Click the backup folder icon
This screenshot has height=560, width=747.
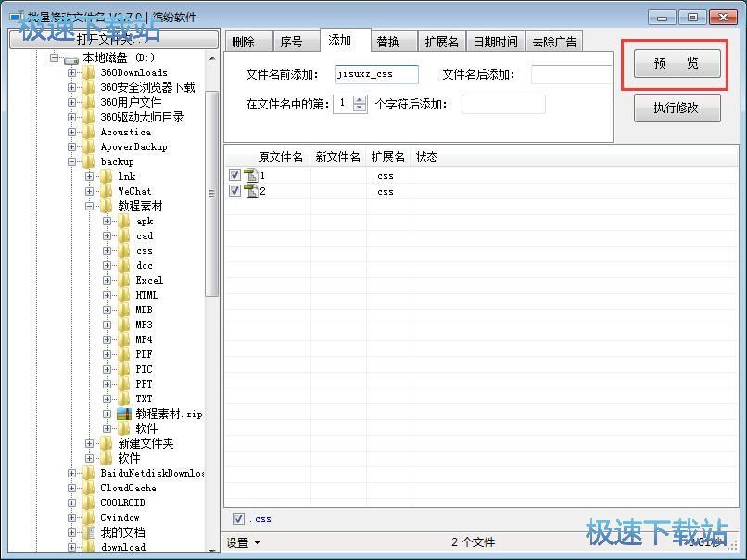[89, 161]
